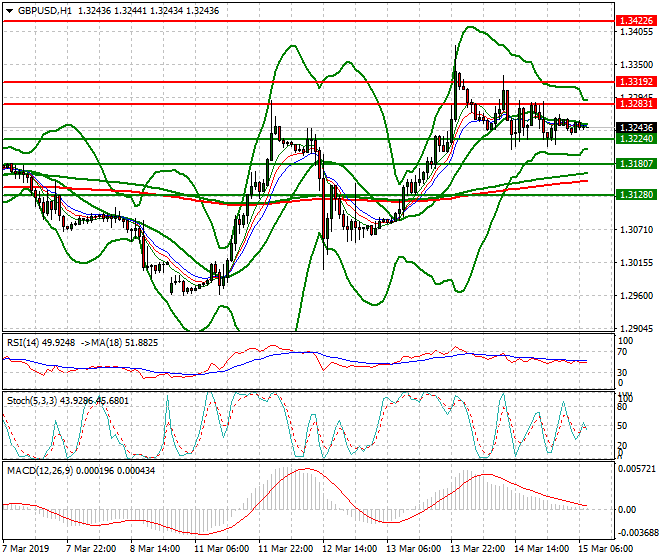Select the GBPUSD,H1 chart title text
The image size is (660, 560).
tap(45, 11)
